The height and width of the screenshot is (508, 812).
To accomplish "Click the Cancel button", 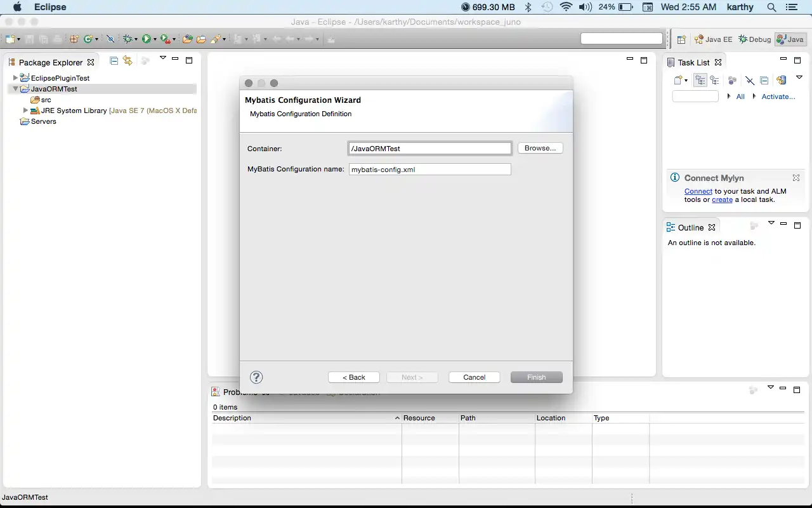I will click(474, 377).
